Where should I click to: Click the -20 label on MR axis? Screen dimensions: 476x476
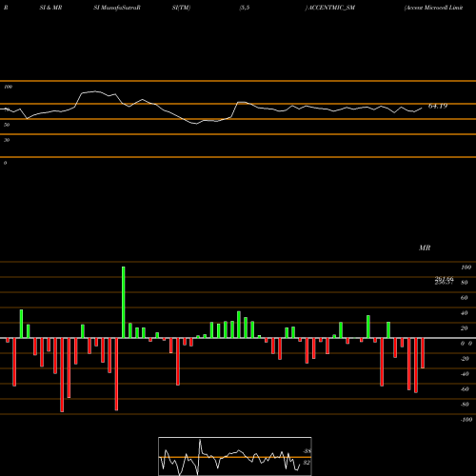(x=465, y=359)
